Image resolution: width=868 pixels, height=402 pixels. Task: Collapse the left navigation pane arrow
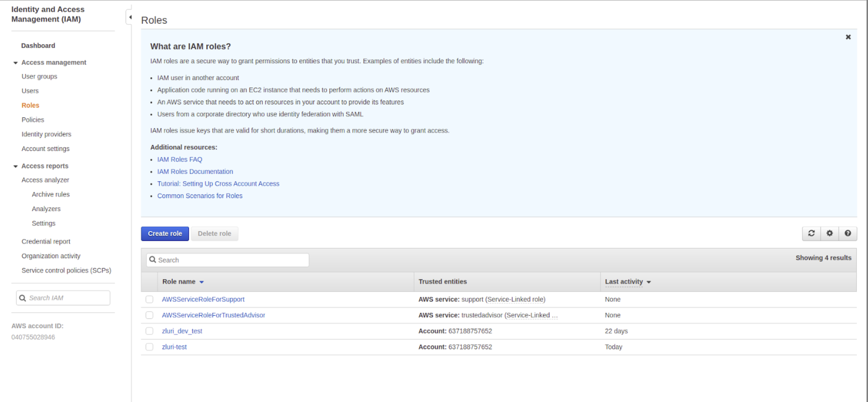click(130, 17)
